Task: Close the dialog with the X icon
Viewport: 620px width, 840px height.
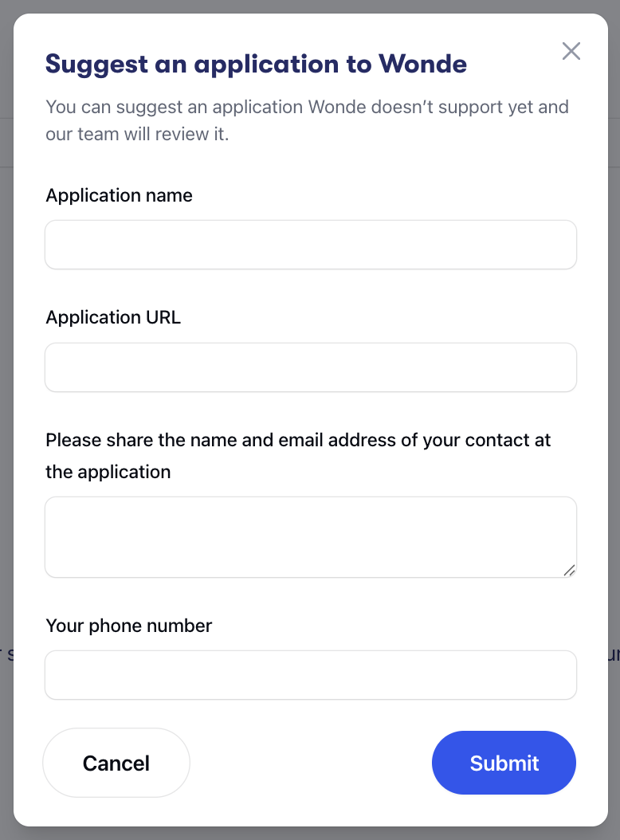Action: point(571,52)
